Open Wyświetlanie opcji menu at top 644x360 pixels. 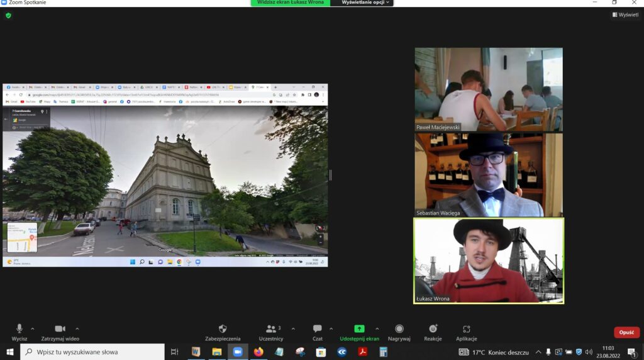click(367, 3)
